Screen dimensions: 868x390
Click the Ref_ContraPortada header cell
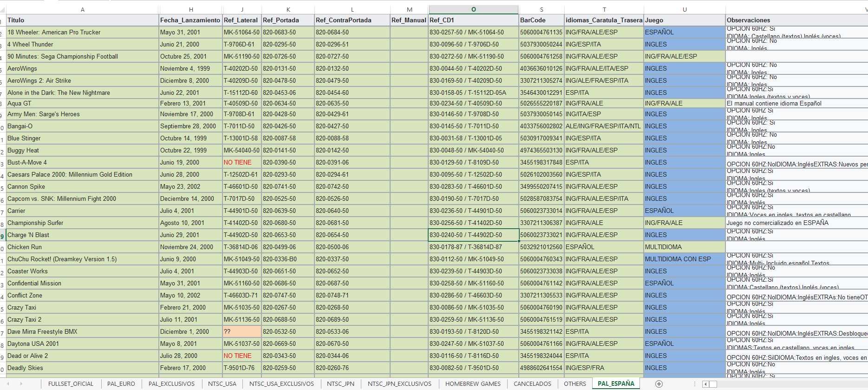pos(352,20)
